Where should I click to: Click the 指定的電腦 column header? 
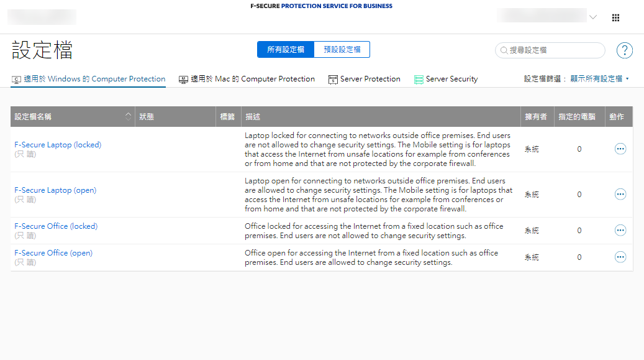click(577, 117)
